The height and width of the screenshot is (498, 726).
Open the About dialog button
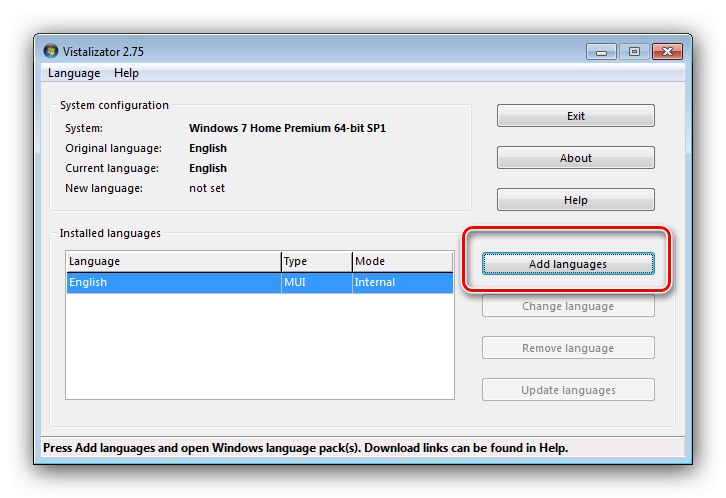[576, 158]
